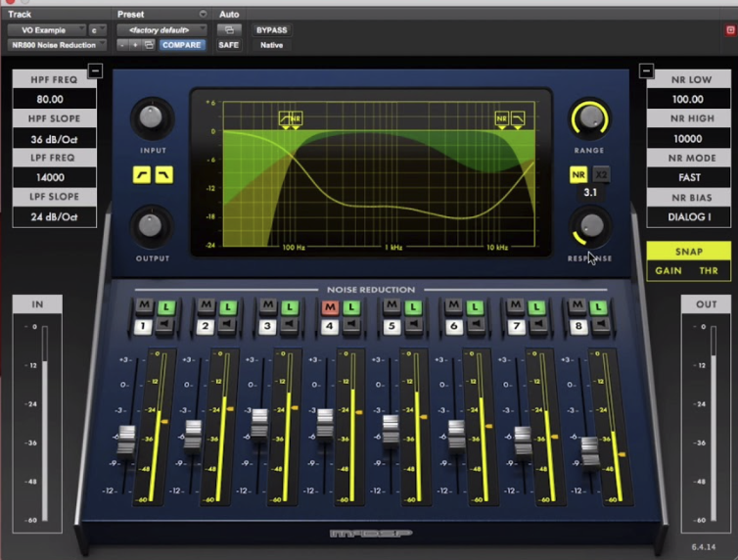Click the low NR marker in the graph

click(296, 118)
